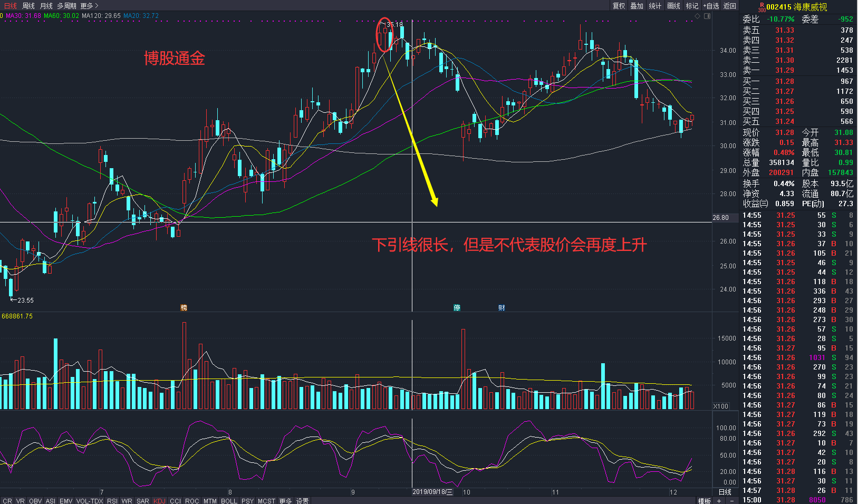Click the 26.80 crosshair price label
The image size is (858, 504).
point(721,218)
